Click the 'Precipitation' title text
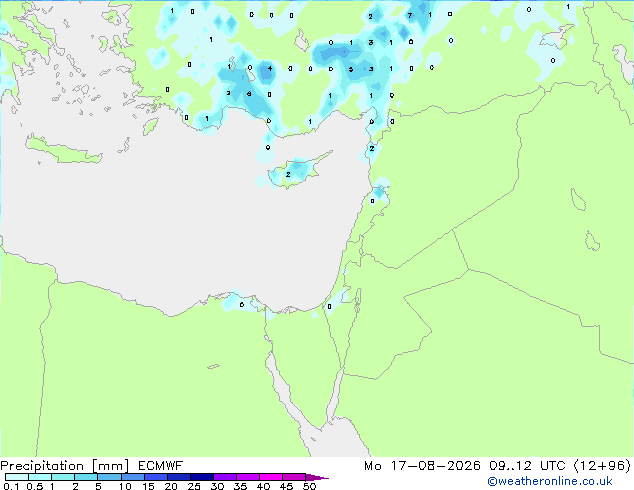 [x=42, y=466]
